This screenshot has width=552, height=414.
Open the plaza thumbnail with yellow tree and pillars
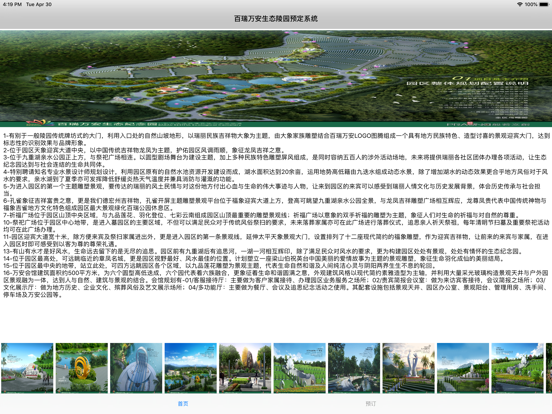click(245, 368)
